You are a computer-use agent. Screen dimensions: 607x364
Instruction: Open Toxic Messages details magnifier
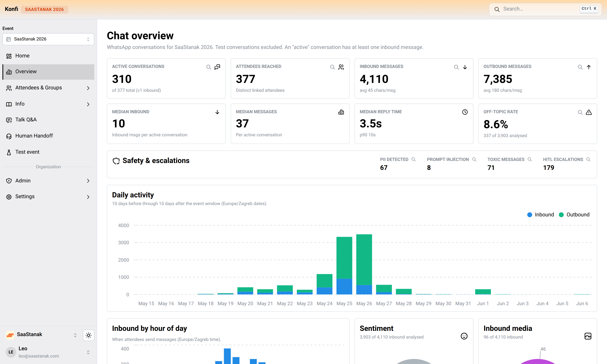click(530, 159)
